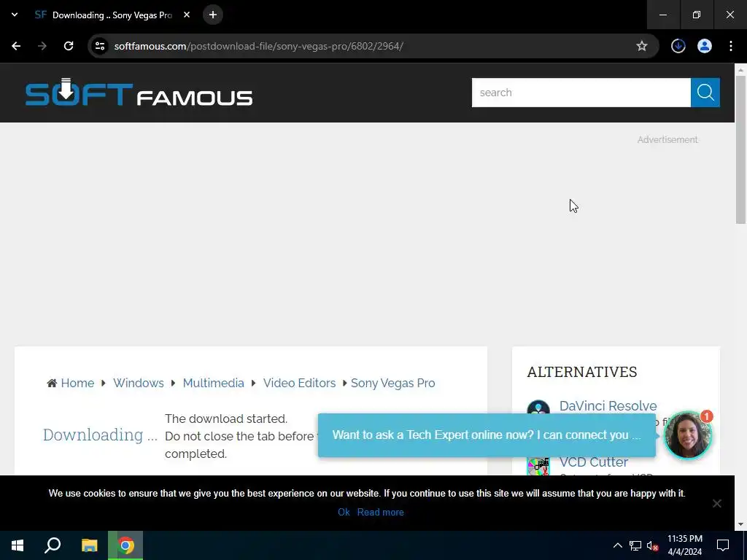The height and width of the screenshot is (560, 747).
Task: Open the Chrome profile avatar
Action: tap(705, 46)
